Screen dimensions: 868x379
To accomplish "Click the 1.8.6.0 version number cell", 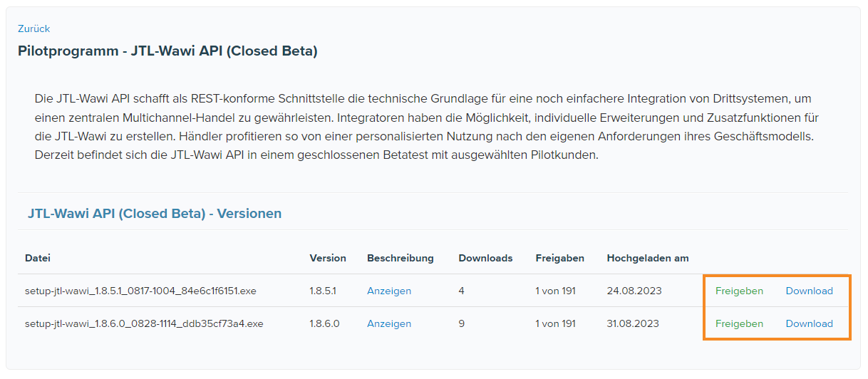I will tap(324, 323).
